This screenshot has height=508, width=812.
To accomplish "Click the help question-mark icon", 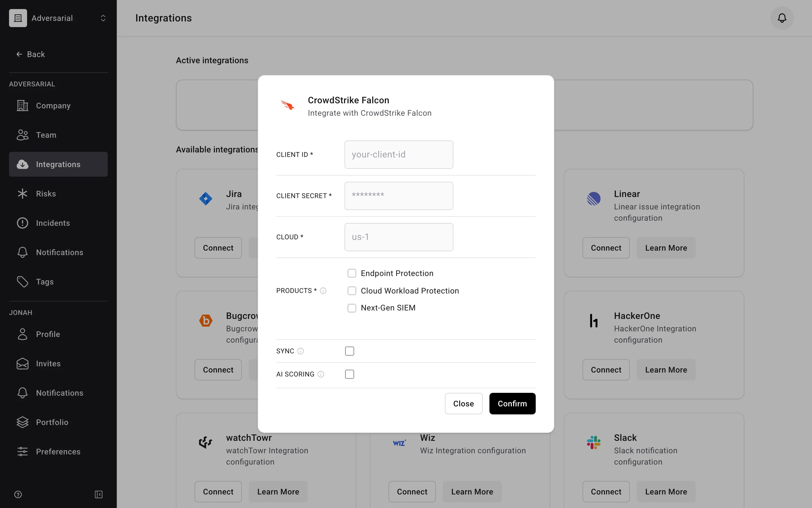I will tap(18, 494).
